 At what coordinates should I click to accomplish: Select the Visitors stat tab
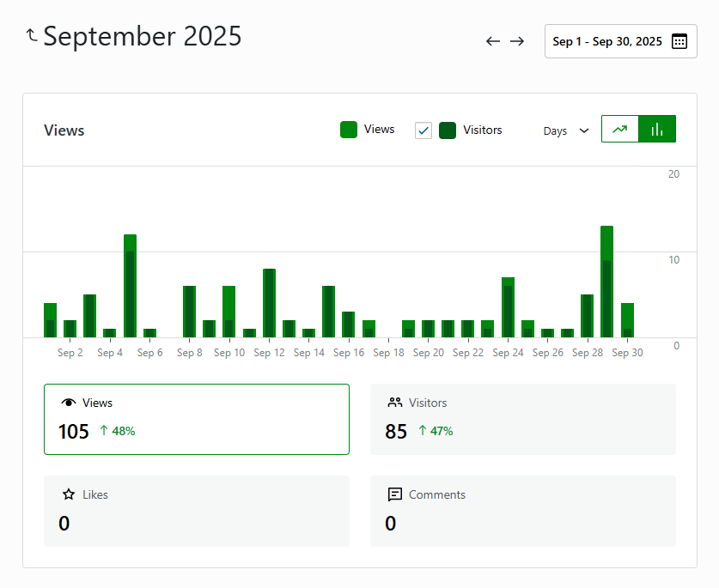(x=522, y=419)
